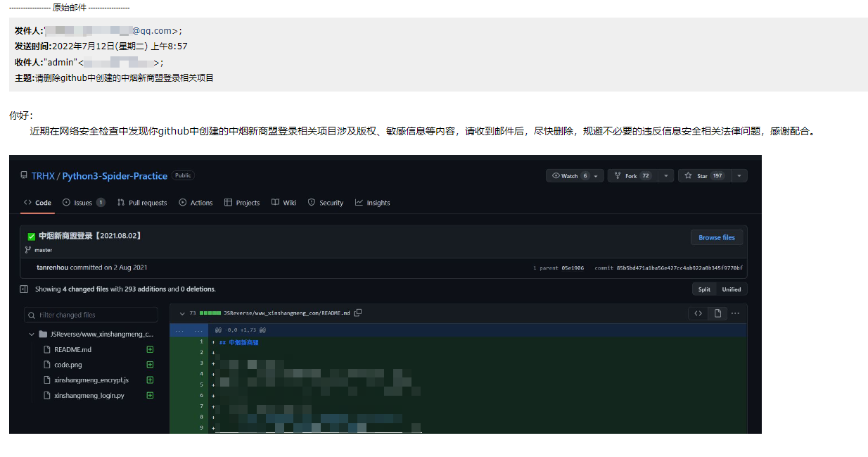This screenshot has width=868, height=457.
Task: Click the README.md path link in diff header
Action: tap(286, 313)
